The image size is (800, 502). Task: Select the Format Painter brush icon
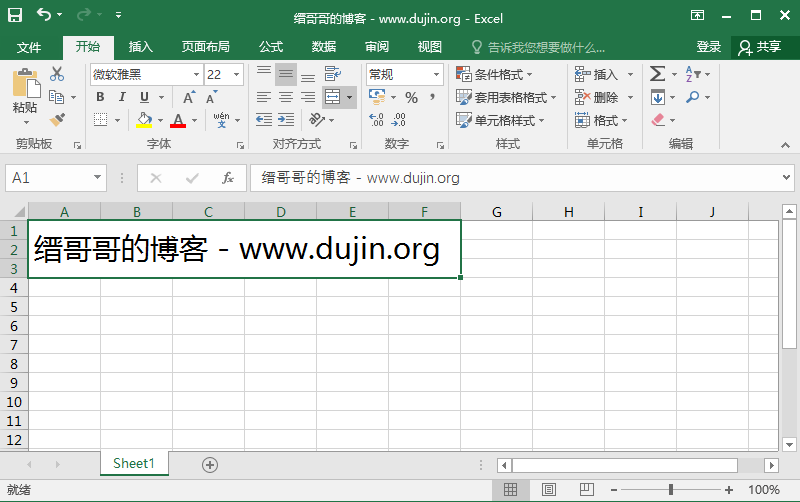coord(57,120)
